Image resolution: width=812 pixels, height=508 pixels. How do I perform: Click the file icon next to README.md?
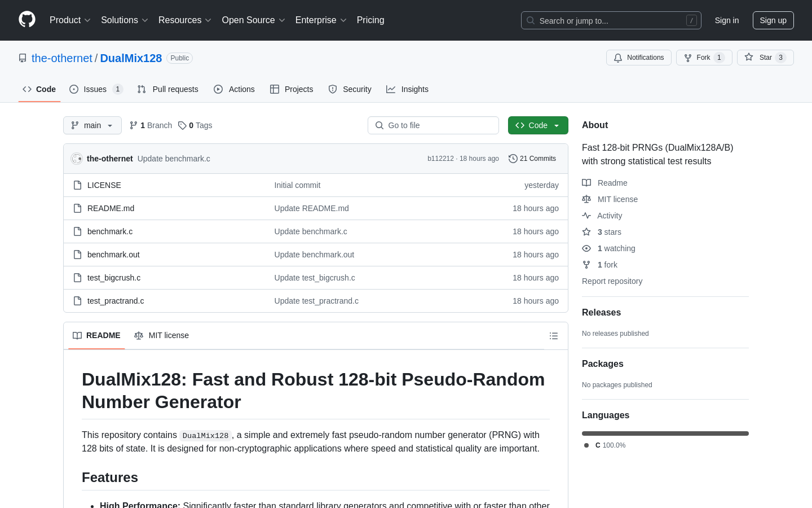point(77,208)
